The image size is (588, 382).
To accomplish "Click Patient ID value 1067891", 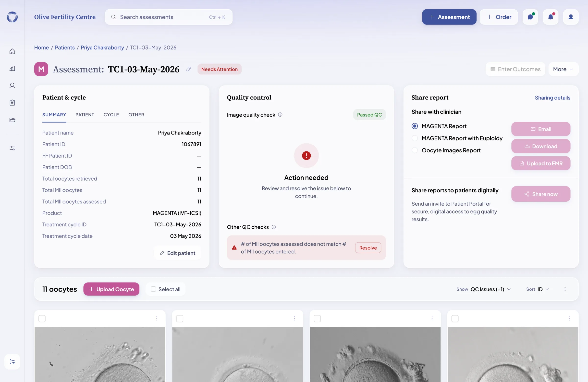I will (x=191, y=144).
